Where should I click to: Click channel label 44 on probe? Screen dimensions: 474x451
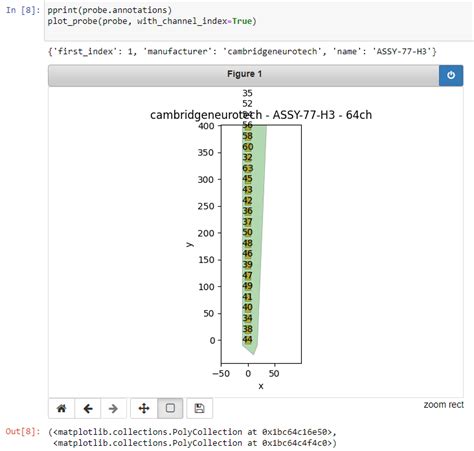click(x=247, y=340)
